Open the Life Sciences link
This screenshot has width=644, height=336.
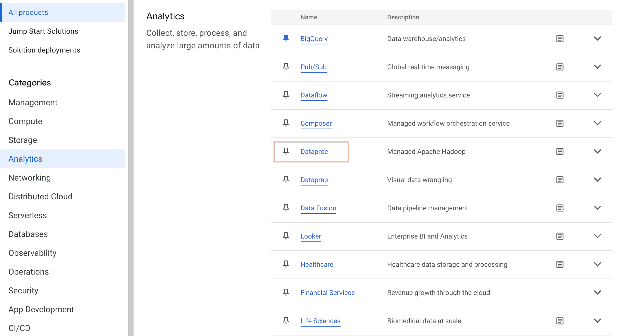pyautogui.click(x=320, y=321)
